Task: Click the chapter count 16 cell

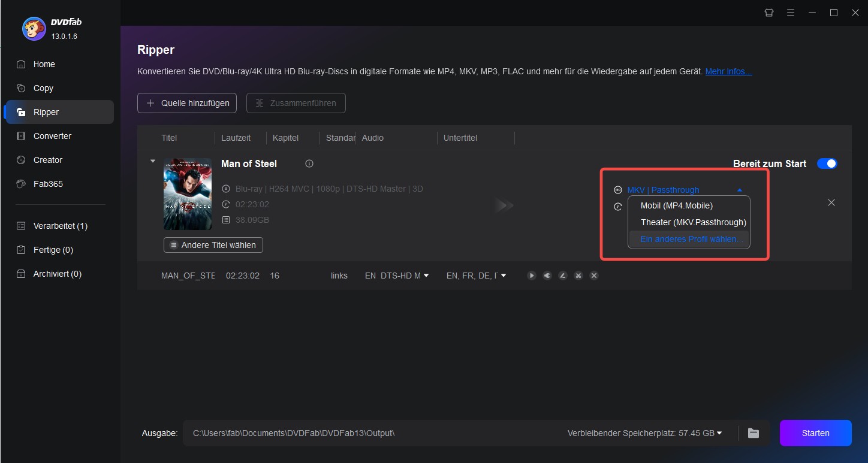Action: (x=275, y=276)
